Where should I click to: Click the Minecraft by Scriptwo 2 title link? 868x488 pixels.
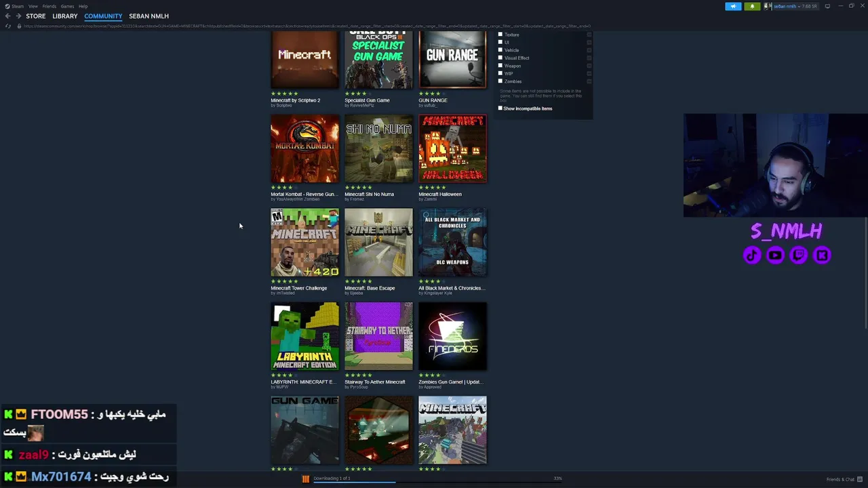(x=296, y=100)
